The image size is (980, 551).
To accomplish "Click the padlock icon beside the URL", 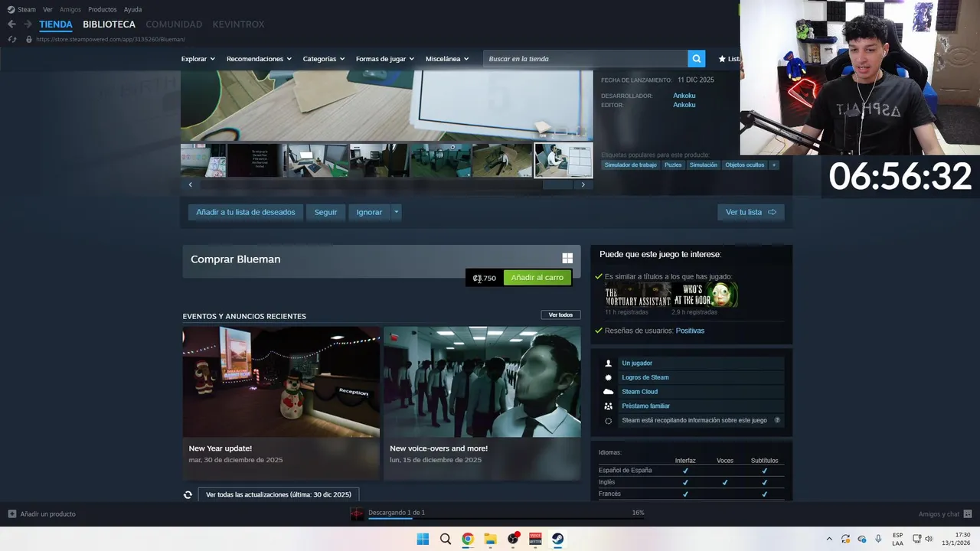I will (29, 39).
